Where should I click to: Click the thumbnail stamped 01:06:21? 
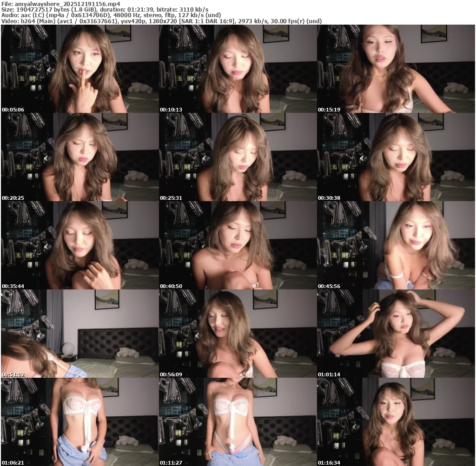click(79, 422)
